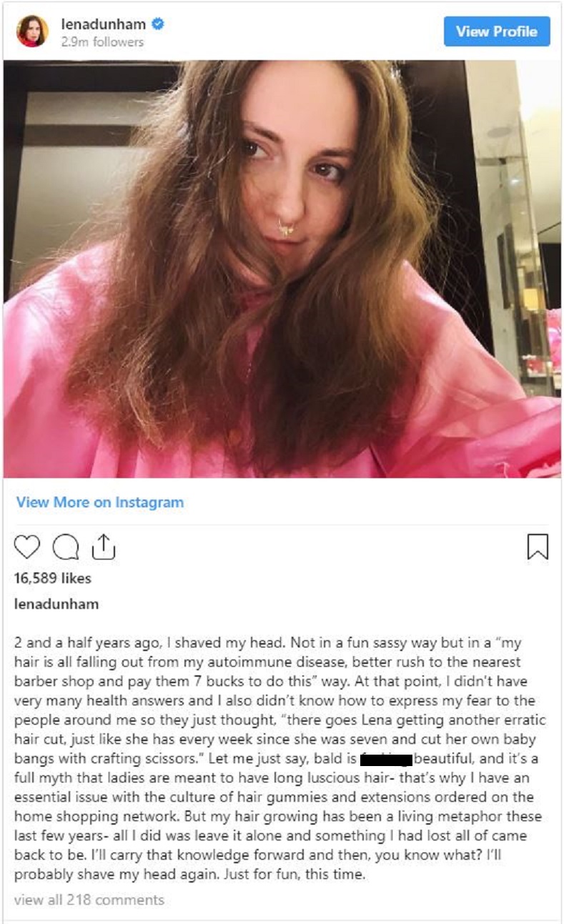
Task: Click the lenadunham name above the caption
Action: [56, 605]
